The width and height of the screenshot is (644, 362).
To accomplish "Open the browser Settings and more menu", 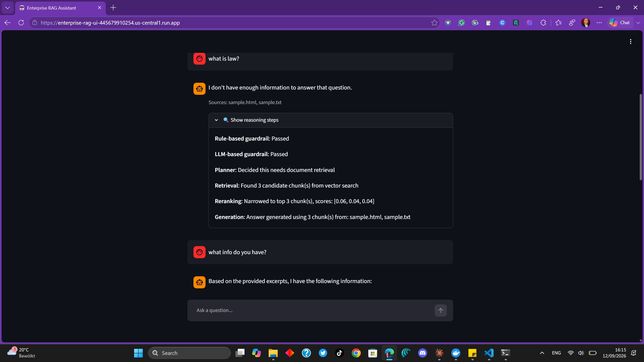I will (599, 23).
